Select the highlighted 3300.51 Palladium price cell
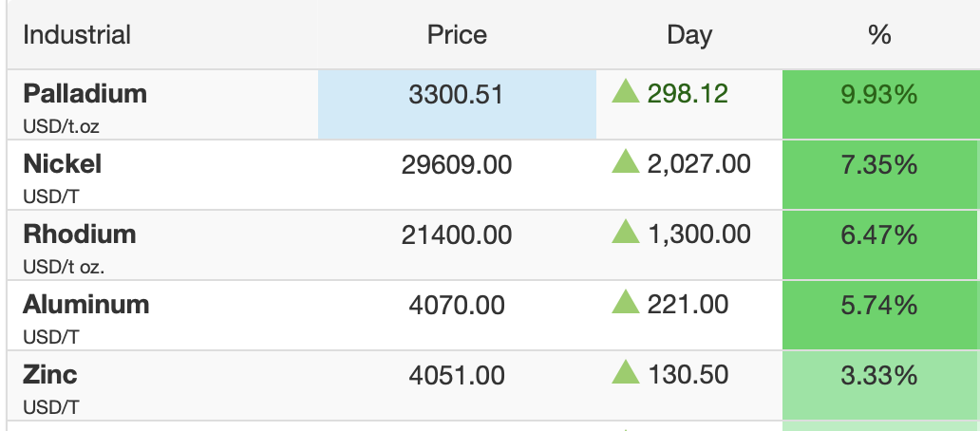The width and height of the screenshot is (980, 431). (457, 104)
